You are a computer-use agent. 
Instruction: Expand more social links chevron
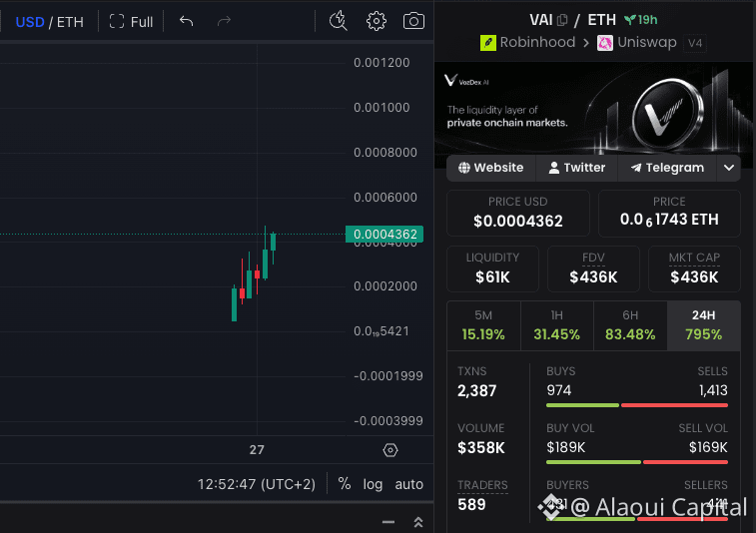coord(729,168)
